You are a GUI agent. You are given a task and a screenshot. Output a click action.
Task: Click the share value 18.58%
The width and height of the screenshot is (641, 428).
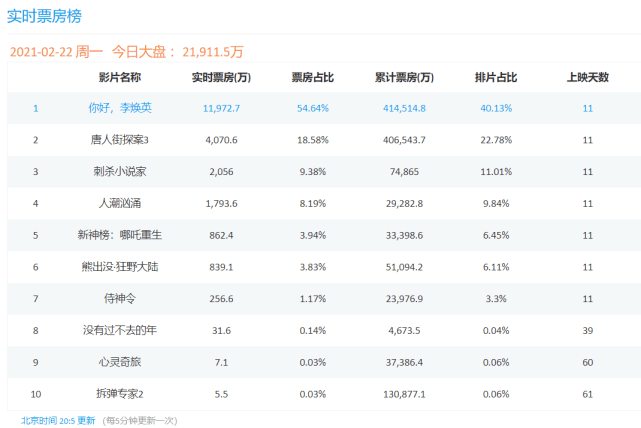pyautogui.click(x=313, y=140)
